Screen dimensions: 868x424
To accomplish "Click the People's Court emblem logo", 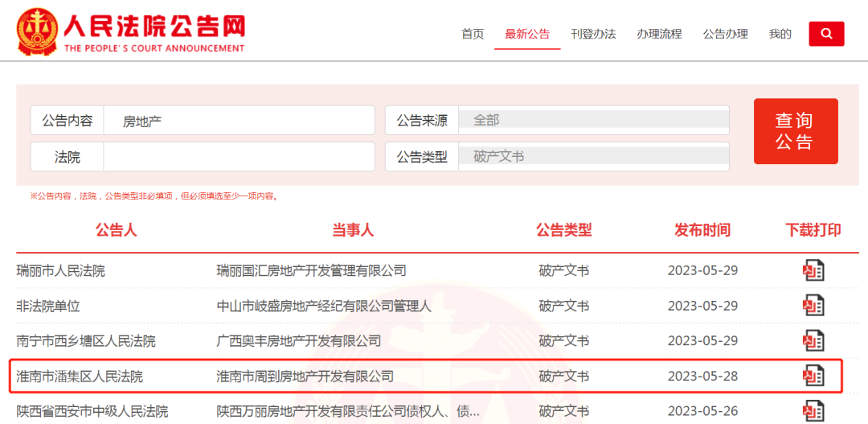I will [37, 32].
